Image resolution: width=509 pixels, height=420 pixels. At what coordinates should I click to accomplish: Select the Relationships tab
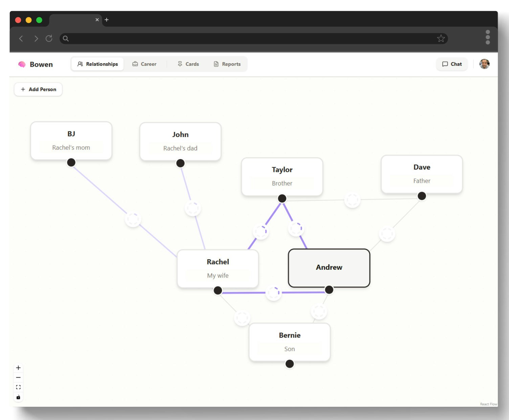pyautogui.click(x=97, y=64)
